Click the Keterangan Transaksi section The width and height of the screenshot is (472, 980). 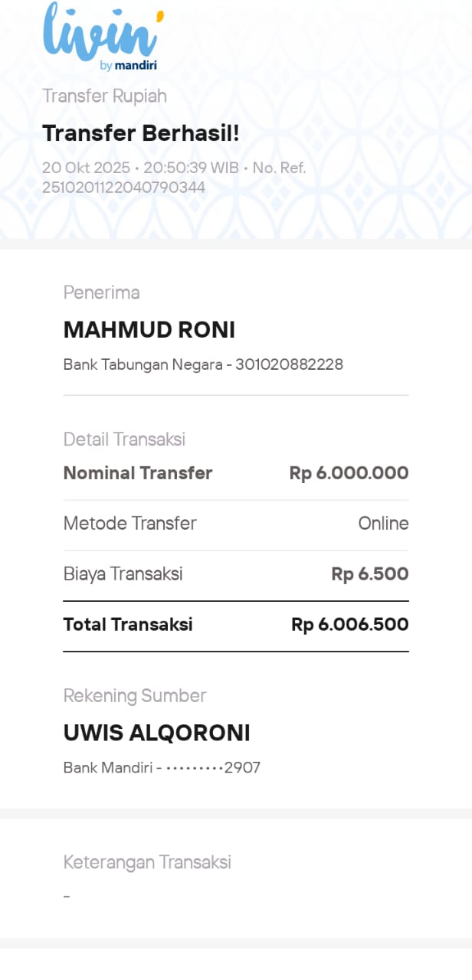click(x=147, y=862)
